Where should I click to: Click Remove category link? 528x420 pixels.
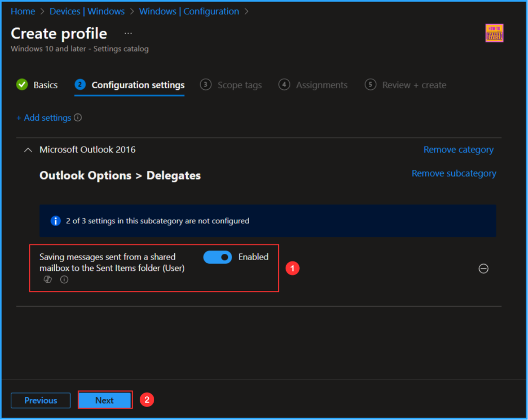(458, 149)
